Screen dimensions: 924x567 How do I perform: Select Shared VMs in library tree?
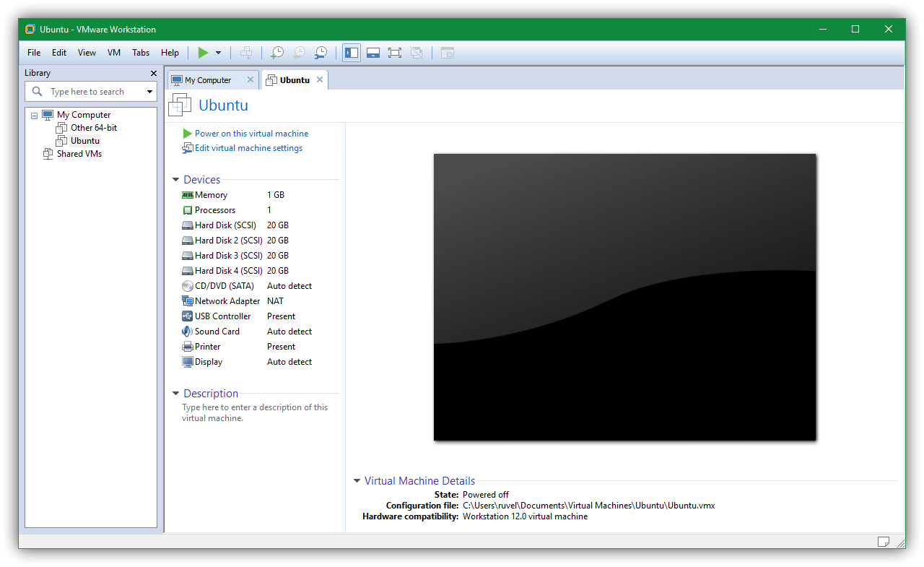click(x=79, y=154)
